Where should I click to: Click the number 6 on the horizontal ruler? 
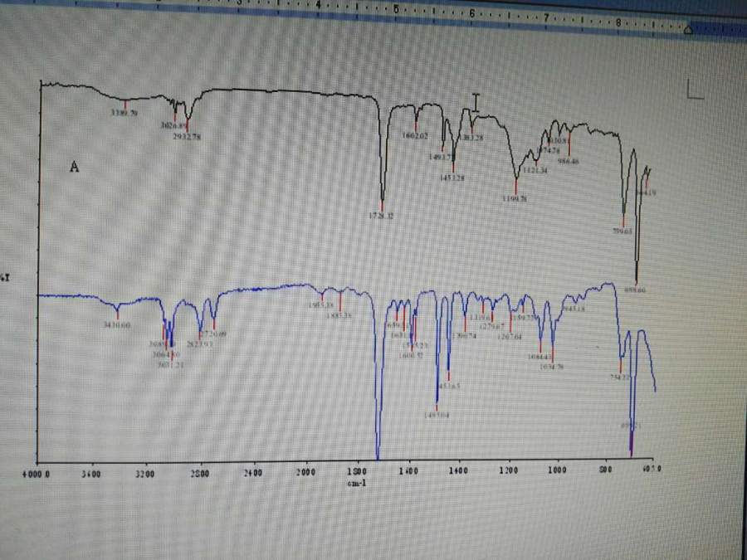point(471,14)
